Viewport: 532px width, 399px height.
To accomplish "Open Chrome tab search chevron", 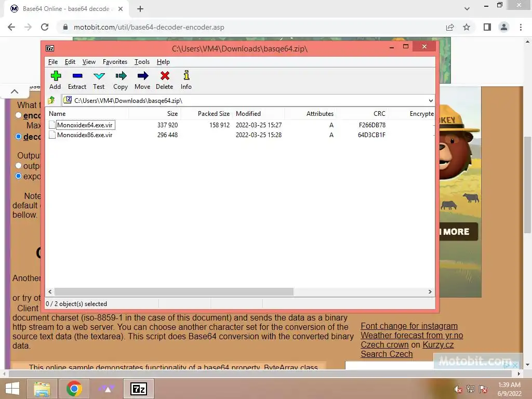I will [467, 9].
